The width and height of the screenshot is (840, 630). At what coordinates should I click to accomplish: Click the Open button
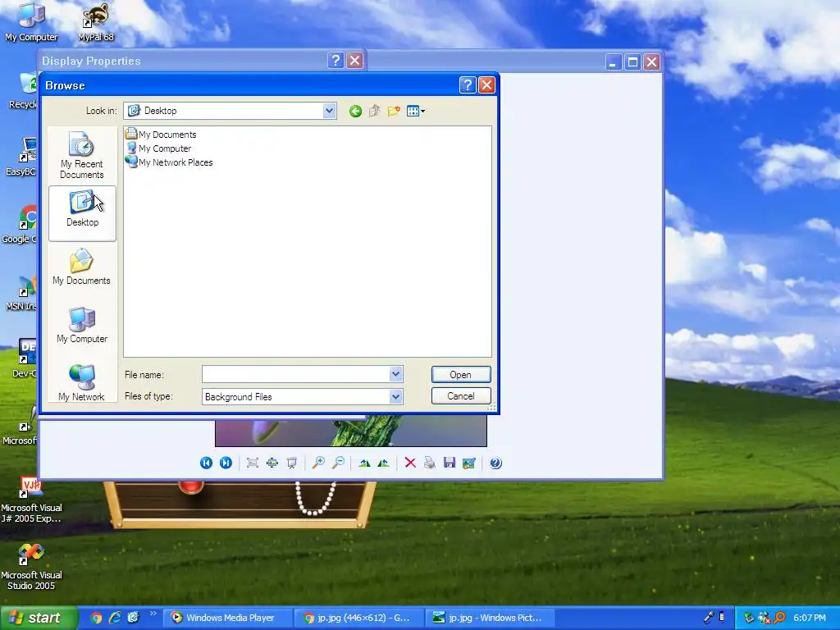pos(461,374)
